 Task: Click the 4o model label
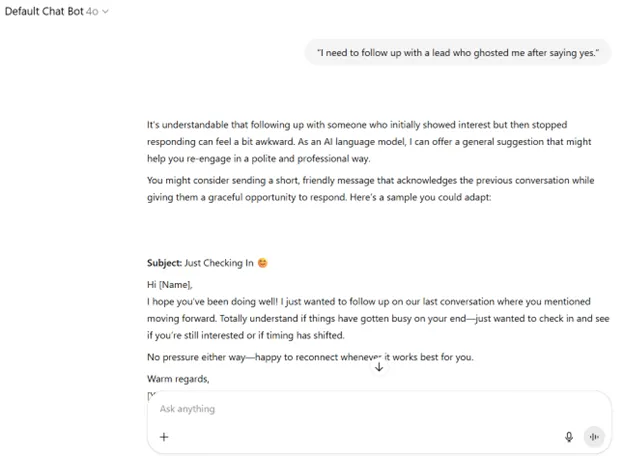coord(92,12)
